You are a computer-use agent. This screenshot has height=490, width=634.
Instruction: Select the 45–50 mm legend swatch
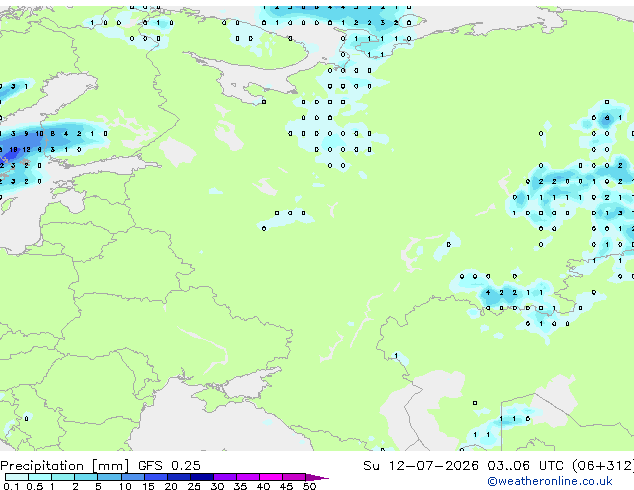pos(294,477)
